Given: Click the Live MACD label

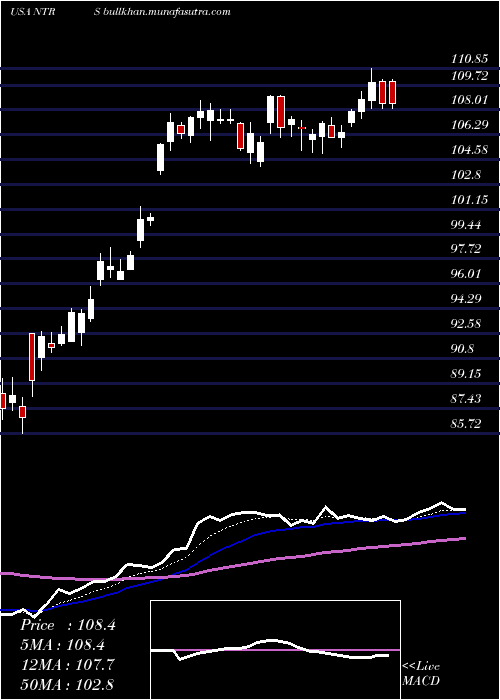Looking at the screenshot, I should (x=421, y=674).
